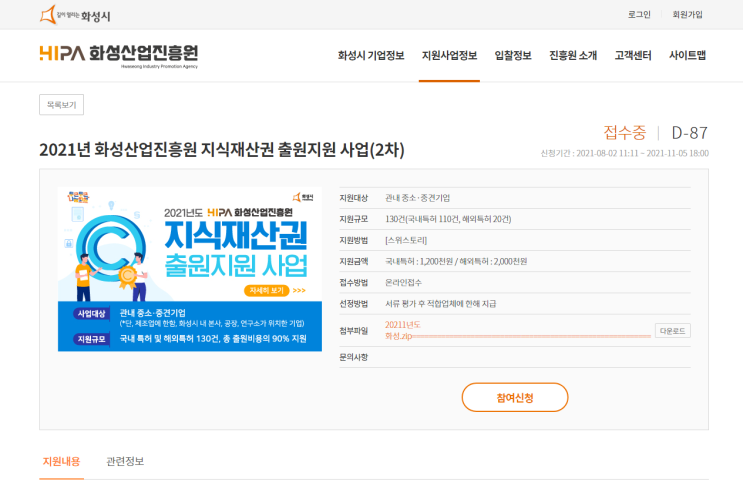Click the 신청기간 date range text

625,153
